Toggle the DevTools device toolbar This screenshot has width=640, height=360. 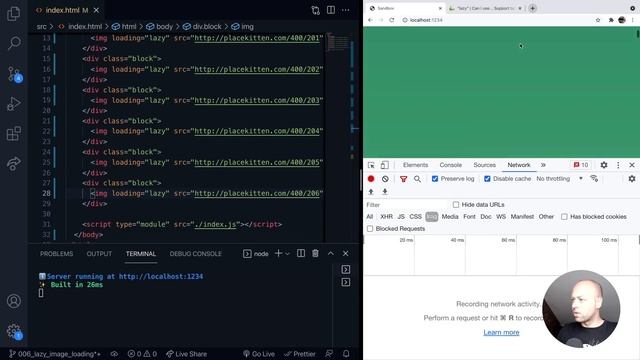tap(384, 165)
